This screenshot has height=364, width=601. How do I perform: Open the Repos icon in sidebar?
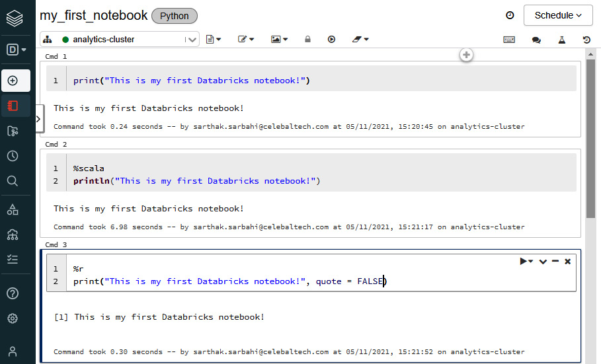click(13, 131)
